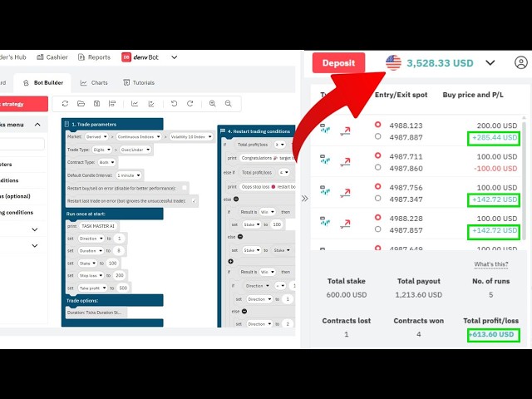Open the Take profit variable dropdown
This screenshot has width=532, height=399.
92,288
